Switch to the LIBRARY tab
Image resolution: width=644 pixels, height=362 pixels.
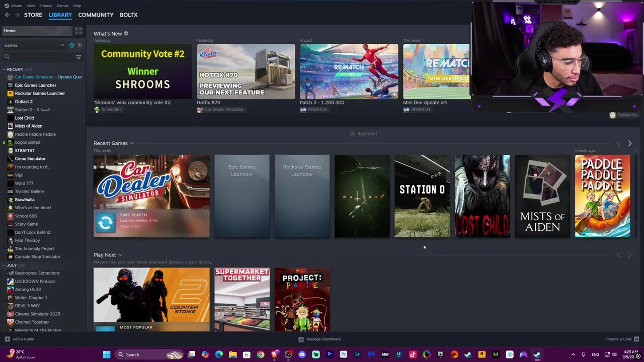(x=60, y=15)
